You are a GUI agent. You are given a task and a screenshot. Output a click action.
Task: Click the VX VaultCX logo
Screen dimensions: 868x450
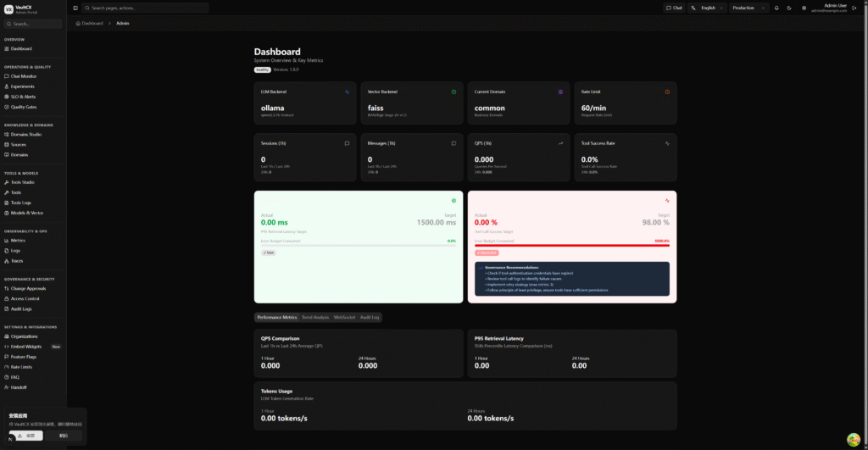(9, 8)
